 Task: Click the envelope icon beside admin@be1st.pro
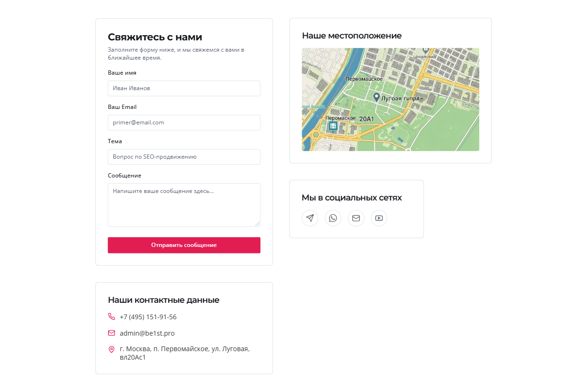(111, 333)
